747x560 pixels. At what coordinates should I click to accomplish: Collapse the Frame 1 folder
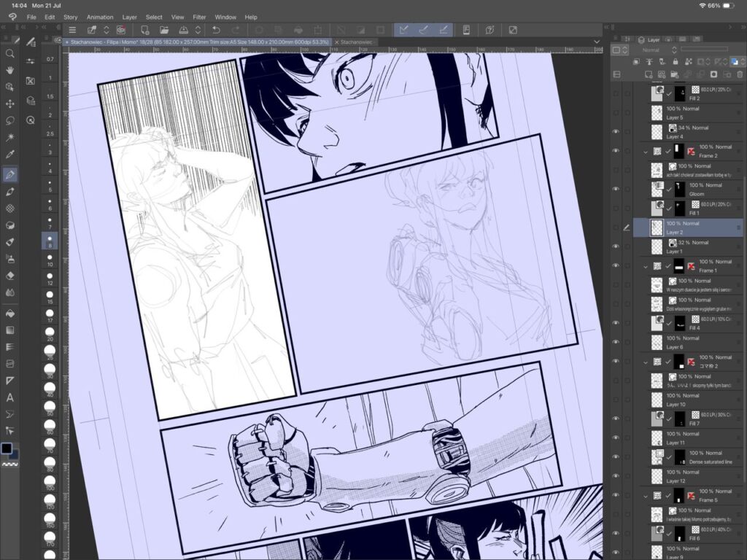(x=646, y=266)
